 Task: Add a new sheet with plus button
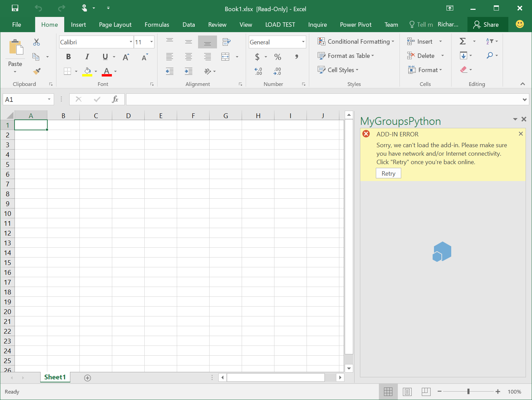[88, 378]
